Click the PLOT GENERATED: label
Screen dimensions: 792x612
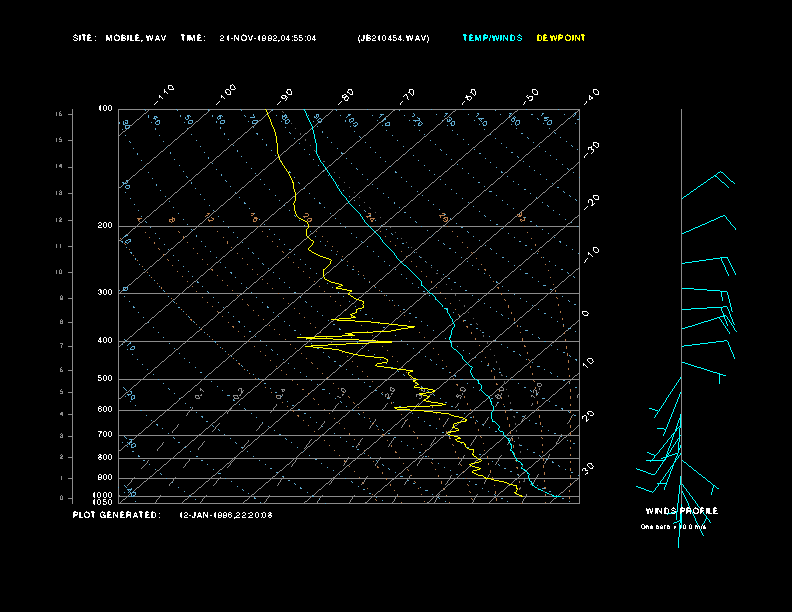(x=117, y=515)
